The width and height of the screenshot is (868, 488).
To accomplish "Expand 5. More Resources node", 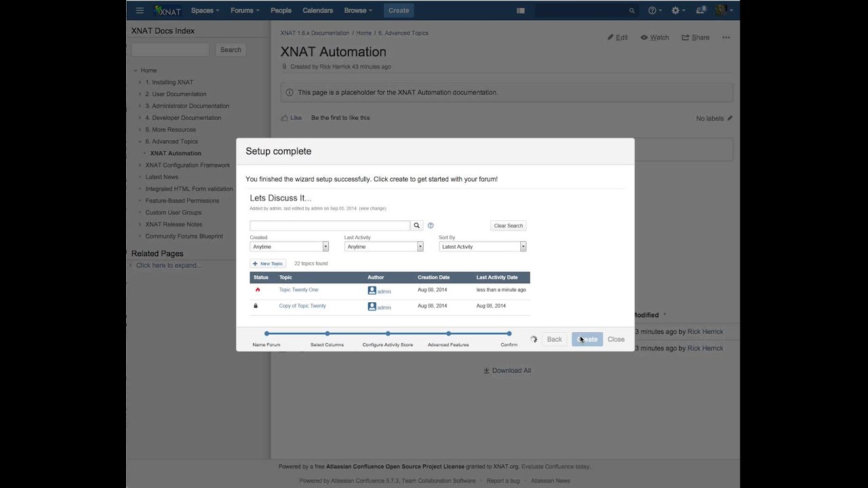I will [x=140, y=129].
